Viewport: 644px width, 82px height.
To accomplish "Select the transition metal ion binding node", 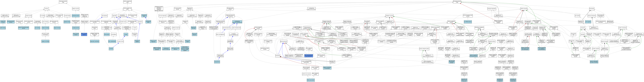I will (x=45, y=34).
